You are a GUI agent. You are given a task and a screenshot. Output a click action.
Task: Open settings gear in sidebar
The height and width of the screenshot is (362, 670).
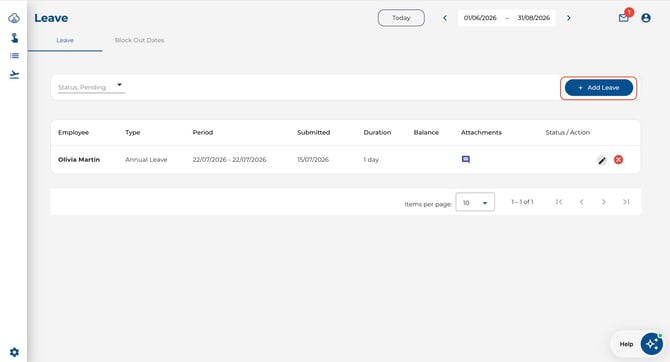pos(14,352)
